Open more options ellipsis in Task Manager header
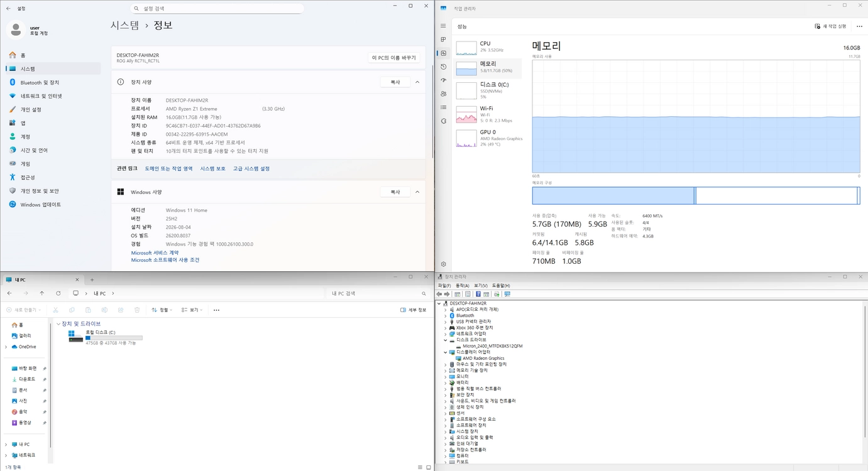 [x=858, y=26]
